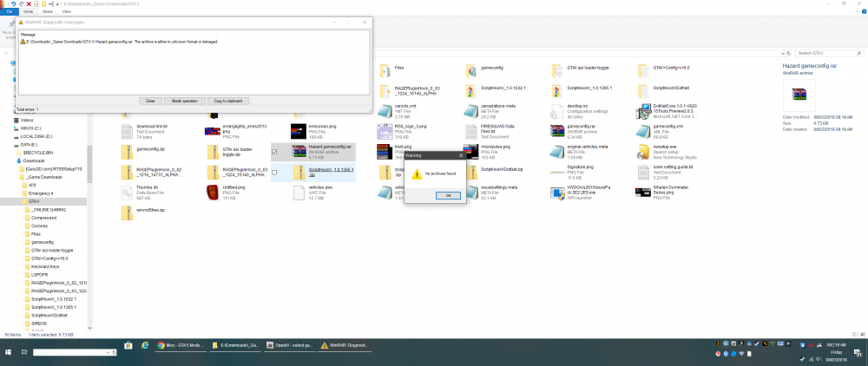The image size is (868, 366).
Task: Click the Break operation button
Action: coord(184,101)
